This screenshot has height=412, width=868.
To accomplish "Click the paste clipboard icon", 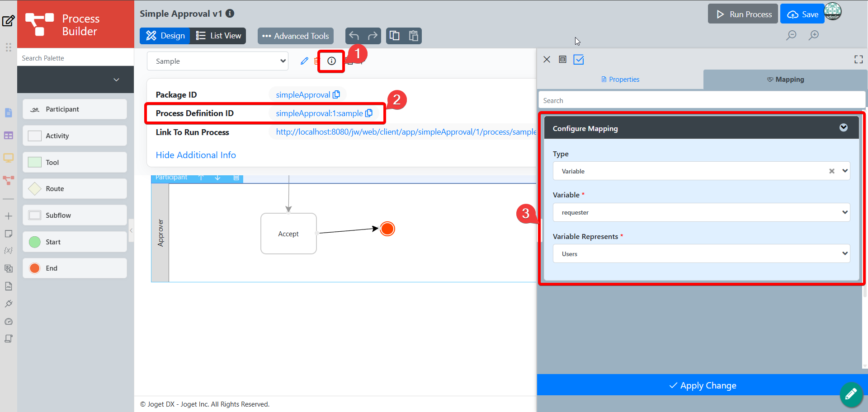I will (x=413, y=36).
